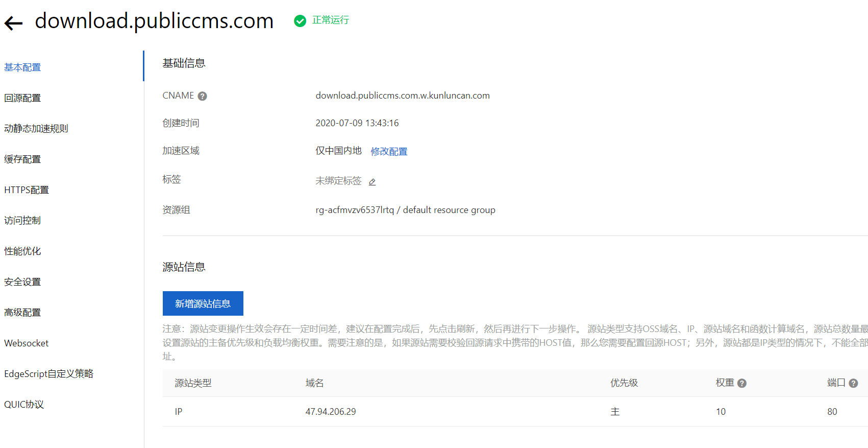This screenshot has width=868, height=448.
Task: Click the edit tag pencil icon
Action: pyautogui.click(x=373, y=182)
